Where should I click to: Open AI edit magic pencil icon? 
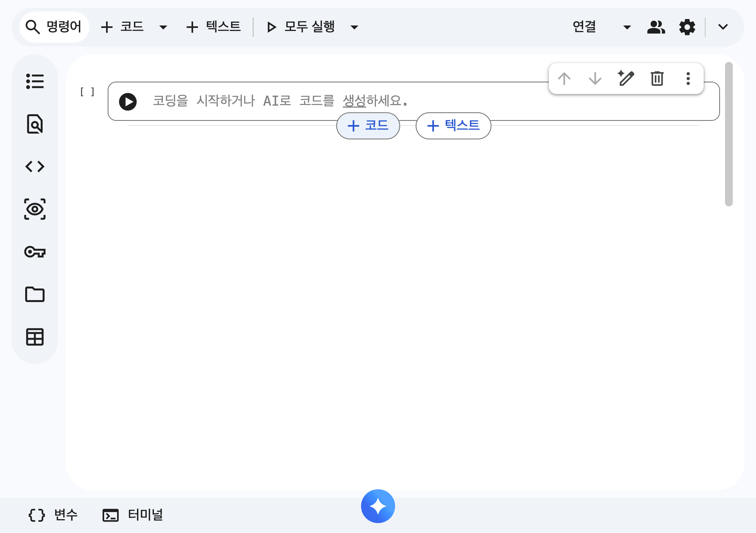click(626, 78)
